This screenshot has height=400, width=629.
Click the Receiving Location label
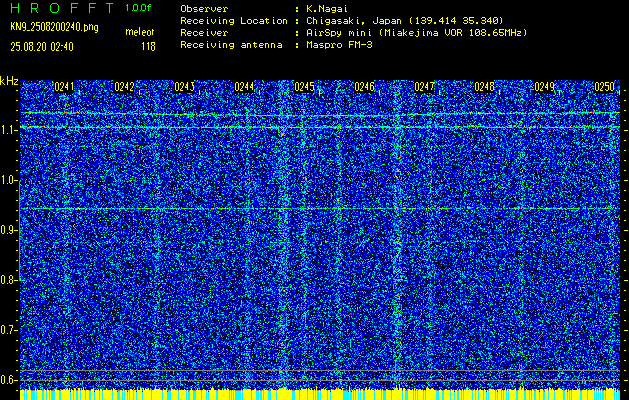pos(234,20)
